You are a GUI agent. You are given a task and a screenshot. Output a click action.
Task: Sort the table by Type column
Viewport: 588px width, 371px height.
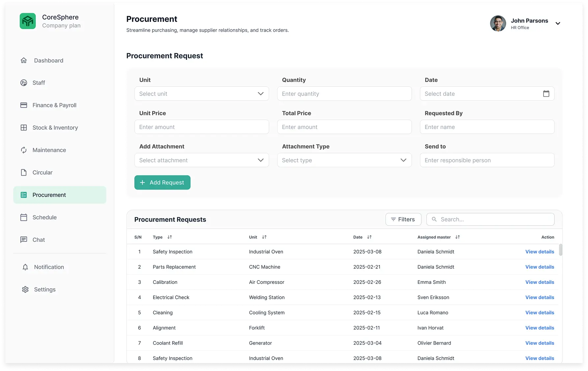click(170, 237)
